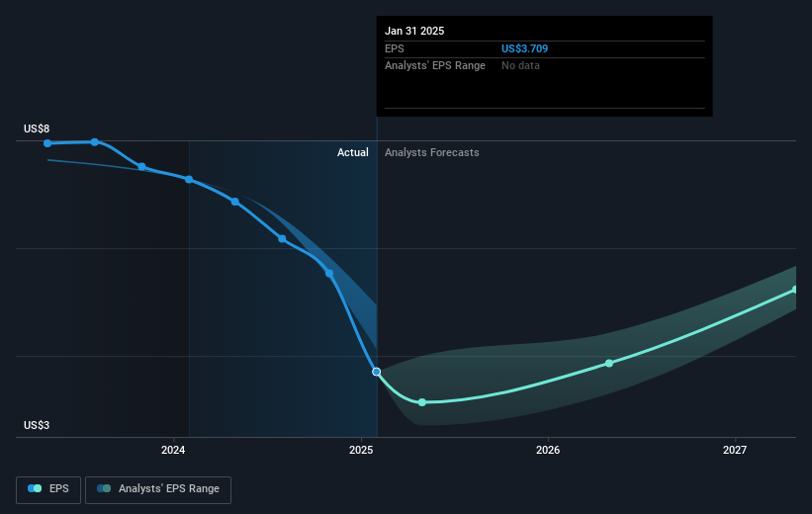Click the forecast low point after 2025
The width and height of the screenshot is (812, 514).
(422, 402)
